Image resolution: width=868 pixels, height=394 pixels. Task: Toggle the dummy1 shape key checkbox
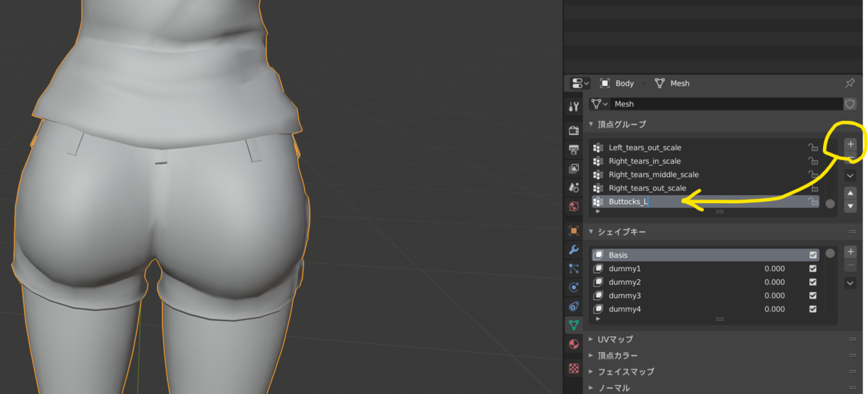pos(813,268)
